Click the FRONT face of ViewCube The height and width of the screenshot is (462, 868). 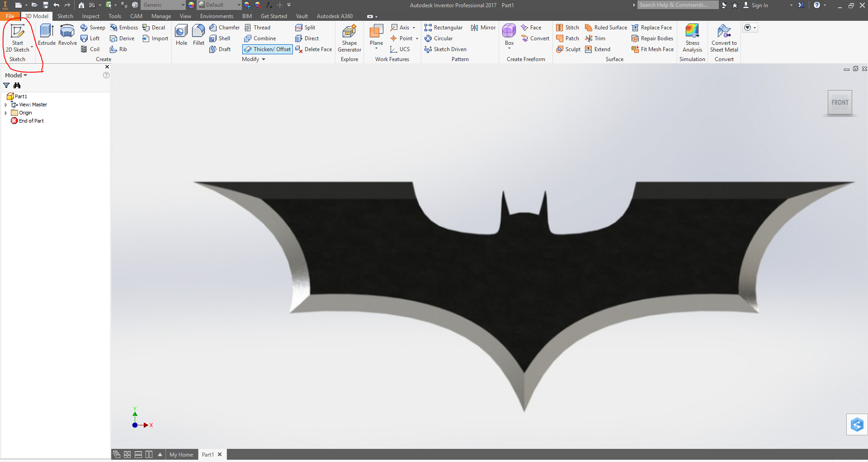coord(840,103)
